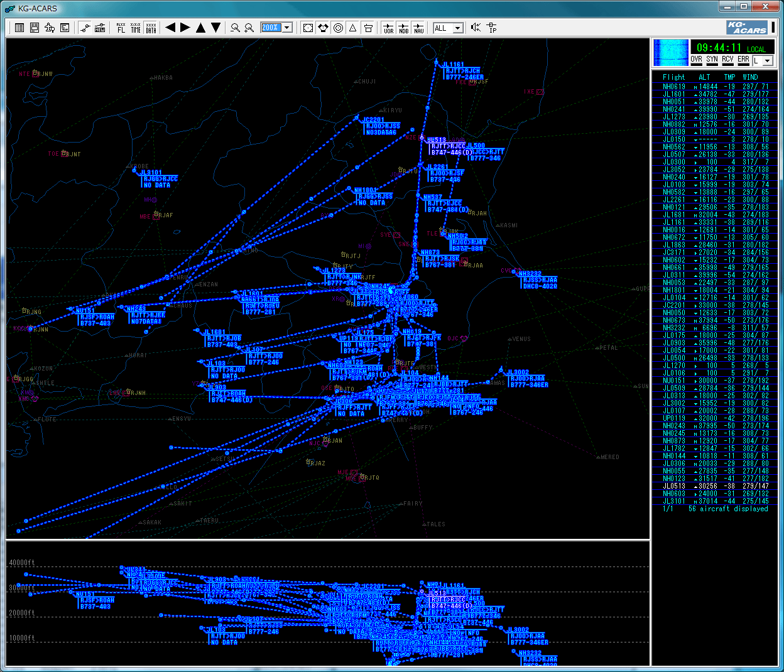Viewport: 784px width, 672px height.
Task: Show VOR stations on map
Action: coord(388,28)
